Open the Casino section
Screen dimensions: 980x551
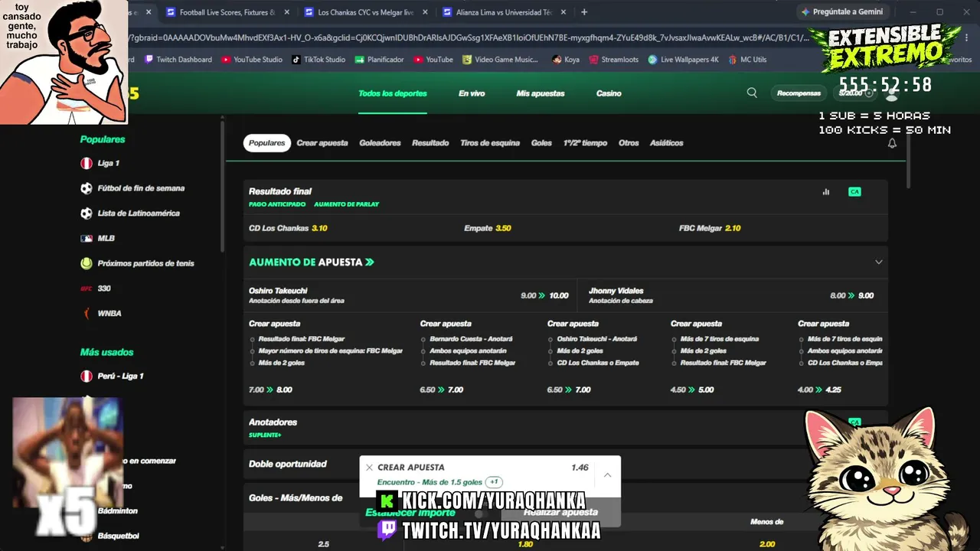point(609,93)
